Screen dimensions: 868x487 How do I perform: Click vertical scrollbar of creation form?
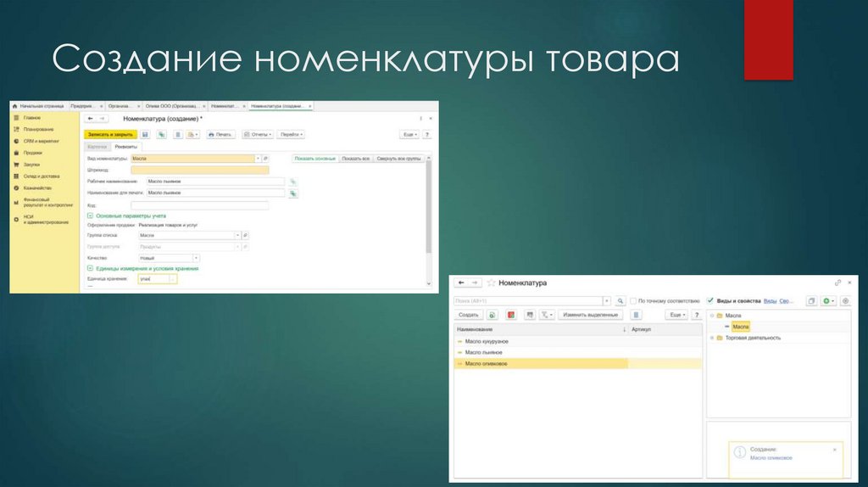coord(428,208)
